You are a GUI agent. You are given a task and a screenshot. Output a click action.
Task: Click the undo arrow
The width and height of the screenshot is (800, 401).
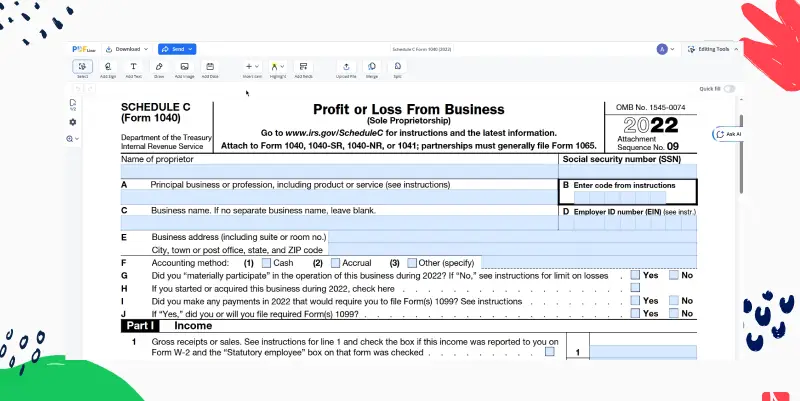tap(78, 89)
